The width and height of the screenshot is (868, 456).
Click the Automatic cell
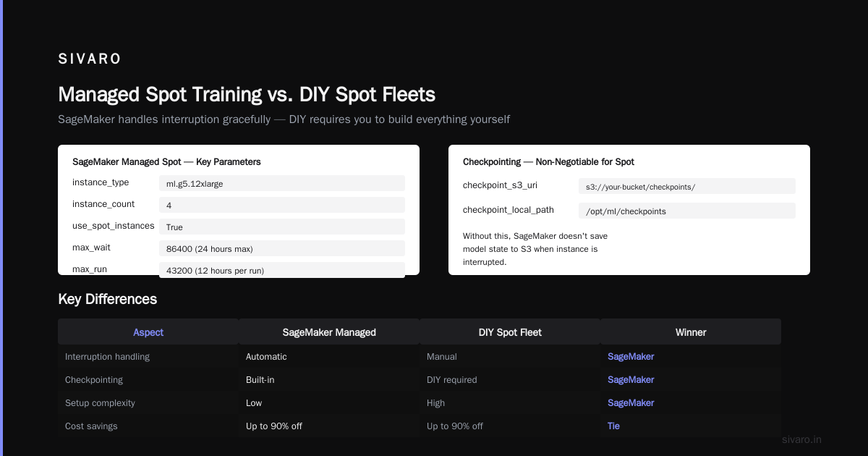266,356
